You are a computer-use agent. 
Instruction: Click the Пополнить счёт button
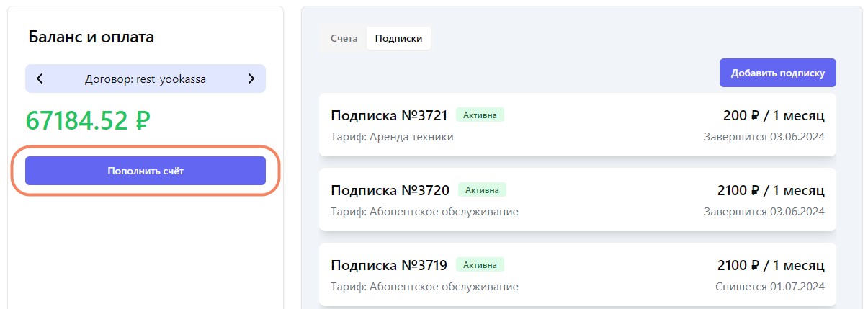click(146, 171)
